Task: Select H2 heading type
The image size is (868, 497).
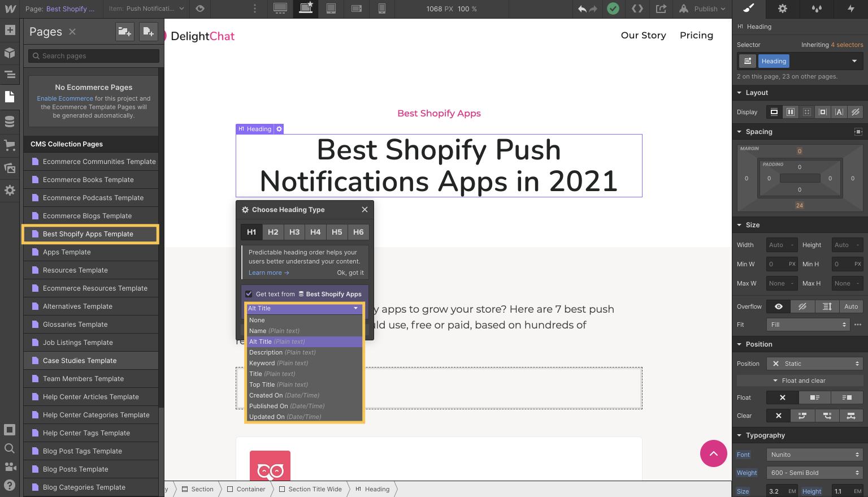Action: 273,232
